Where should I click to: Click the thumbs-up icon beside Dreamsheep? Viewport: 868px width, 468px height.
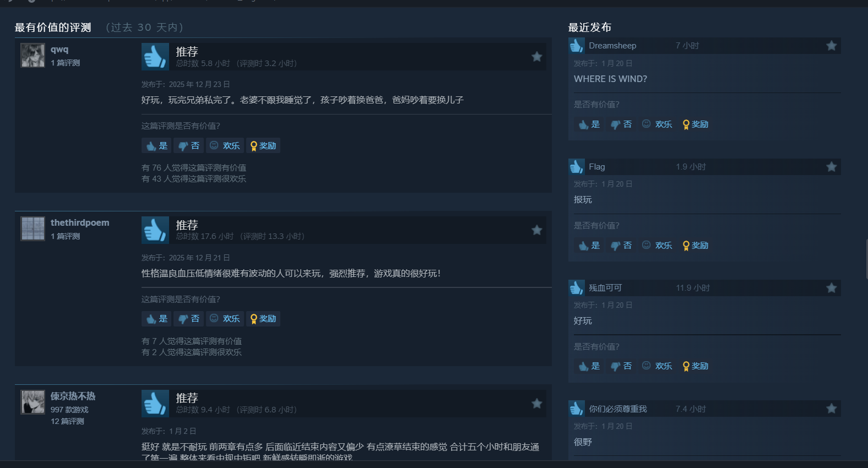(577, 46)
